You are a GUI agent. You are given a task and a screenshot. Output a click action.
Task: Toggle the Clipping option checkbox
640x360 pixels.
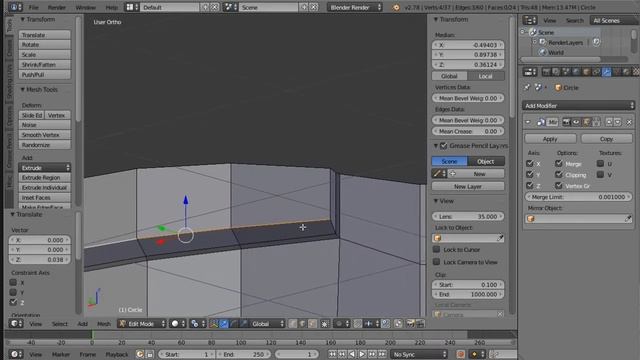(x=559, y=174)
